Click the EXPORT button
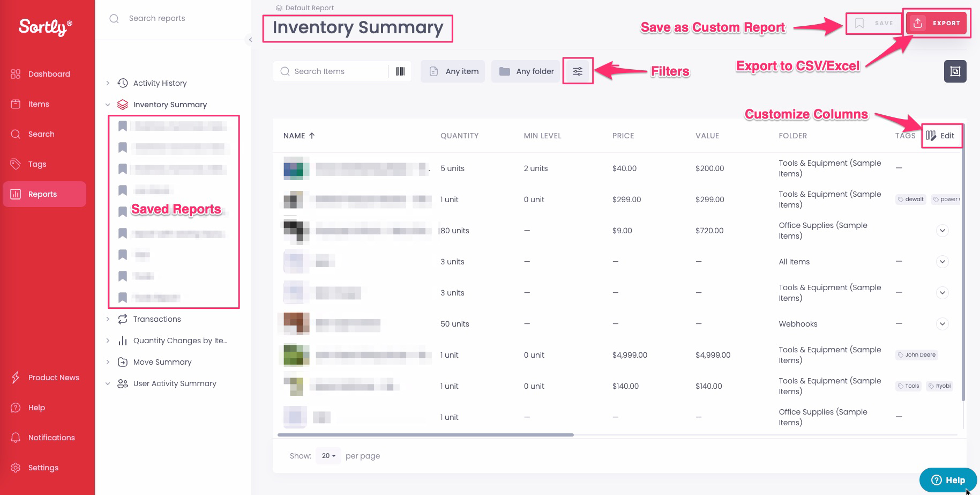The image size is (980, 495). click(x=938, y=23)
